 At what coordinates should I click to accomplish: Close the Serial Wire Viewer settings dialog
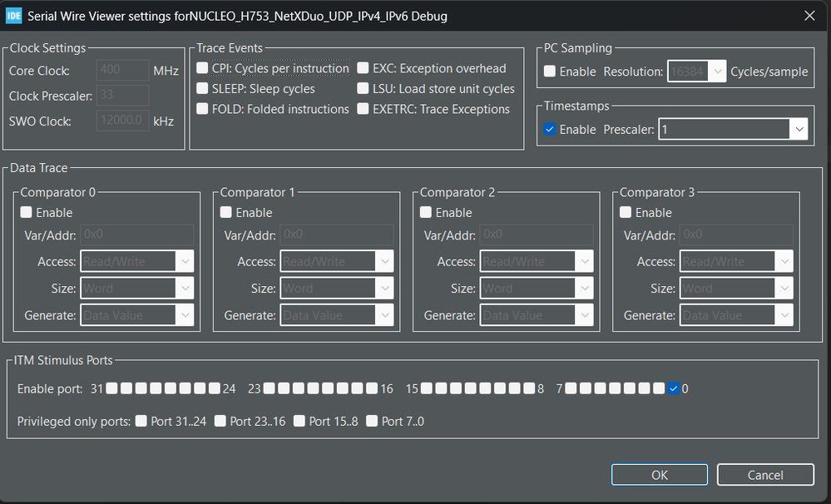click(x=809, y=16)
